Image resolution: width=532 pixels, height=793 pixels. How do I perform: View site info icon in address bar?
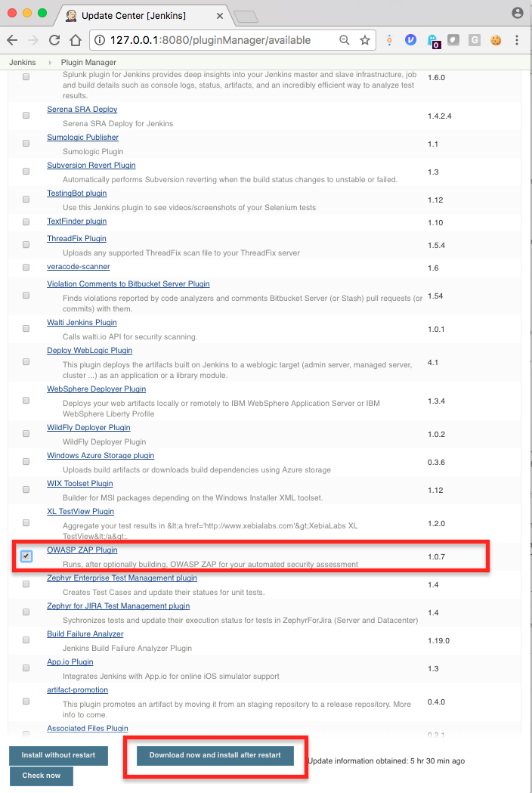[101, 40]
